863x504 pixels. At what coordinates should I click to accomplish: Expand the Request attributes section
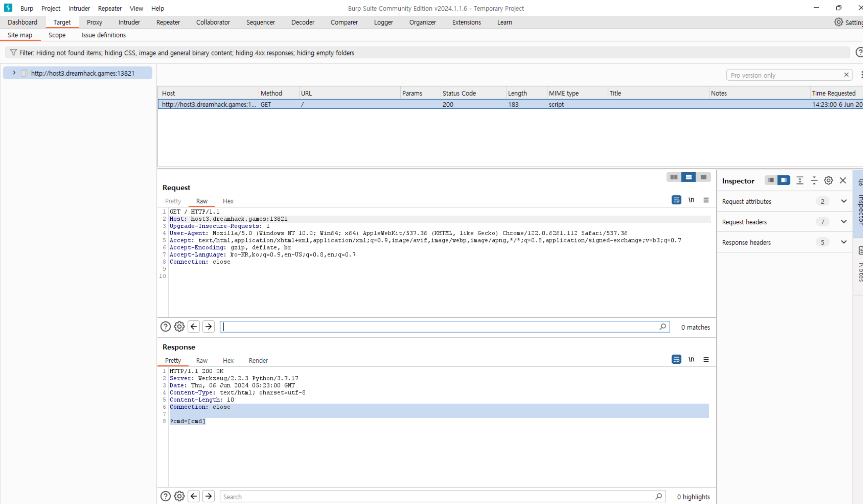[844, 201]
